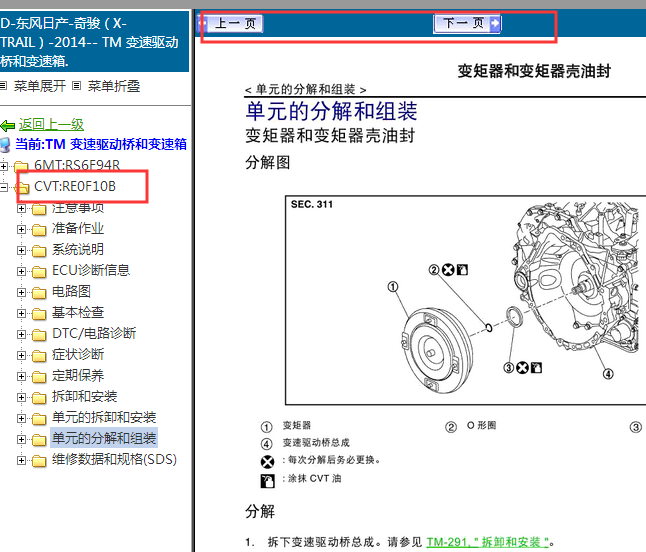The width and height of the screenshot is (646, 552).
Task: Click folder icon of 6MT:RS6F94R
Action: pos(21,167)
